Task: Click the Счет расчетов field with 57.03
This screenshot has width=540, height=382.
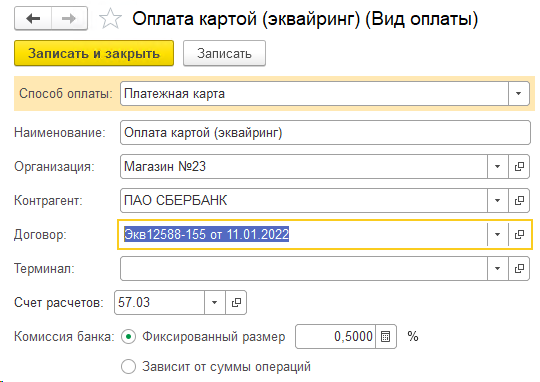Action: tap(159, 302)
